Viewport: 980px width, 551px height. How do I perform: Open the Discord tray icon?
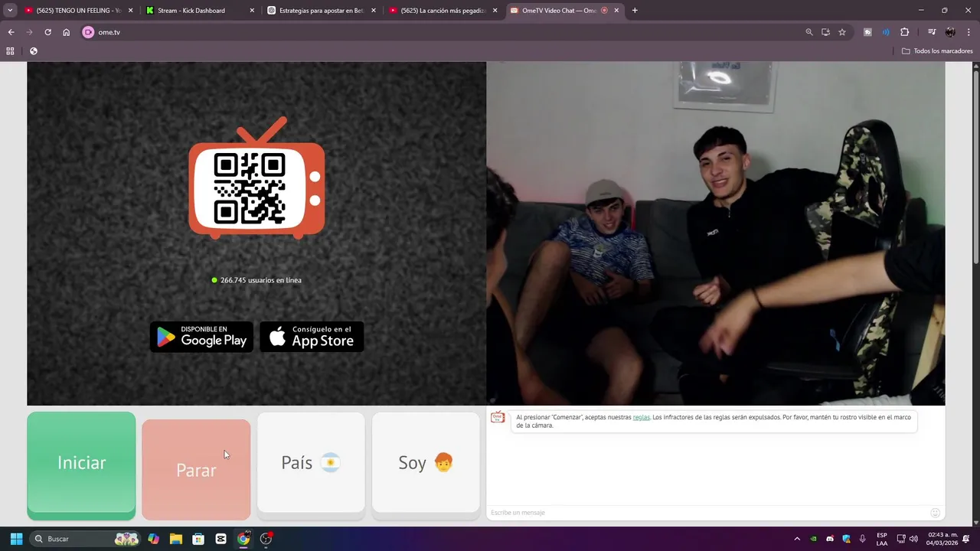830,539
